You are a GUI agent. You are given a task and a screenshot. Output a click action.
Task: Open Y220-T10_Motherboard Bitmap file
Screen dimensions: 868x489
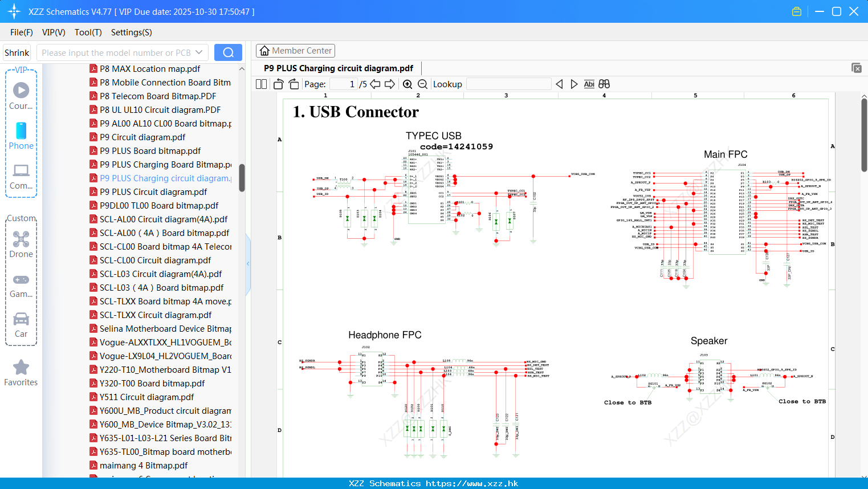[165, 370]
